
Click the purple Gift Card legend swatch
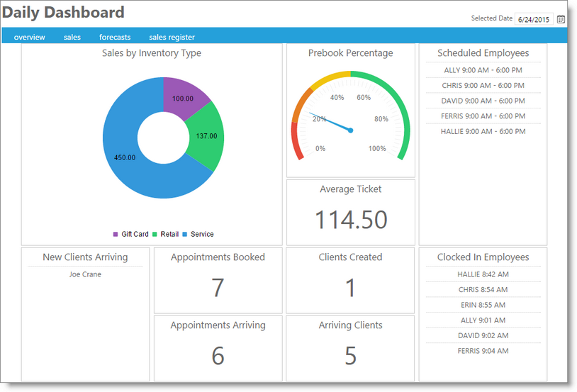(x=116, y=234)
